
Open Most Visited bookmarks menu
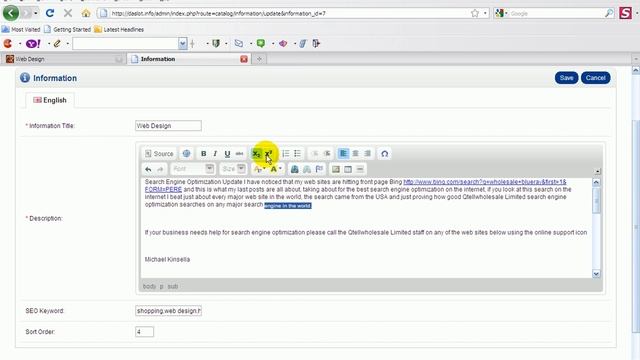[x=21, y=29]
